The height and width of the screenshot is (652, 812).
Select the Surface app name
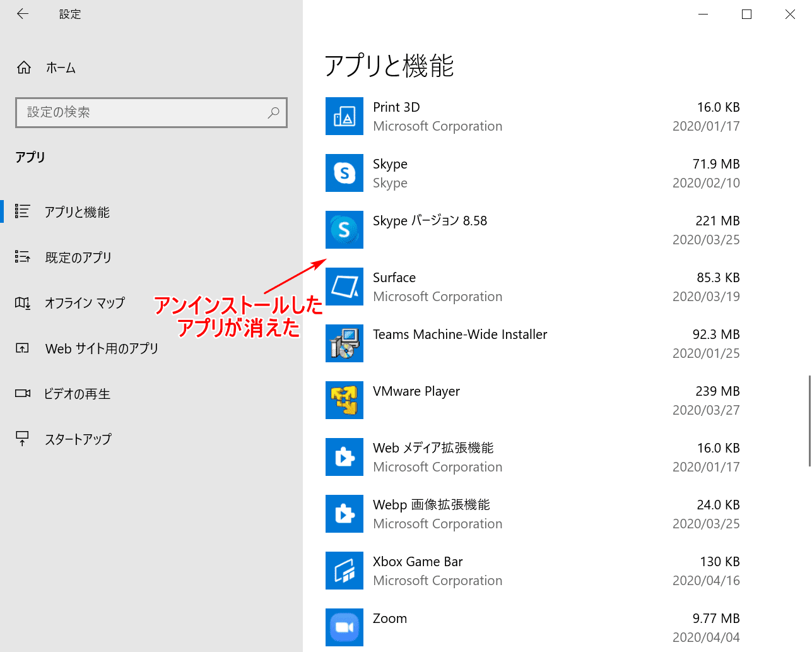pyautogui.click(x=394, y=278)
